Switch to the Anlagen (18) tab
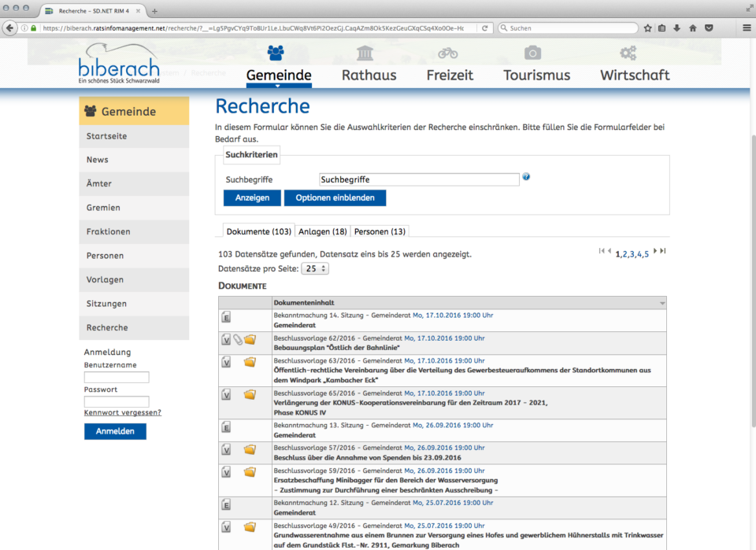The width and height of the screenshot is (756, 550). (x=323, y=231)
